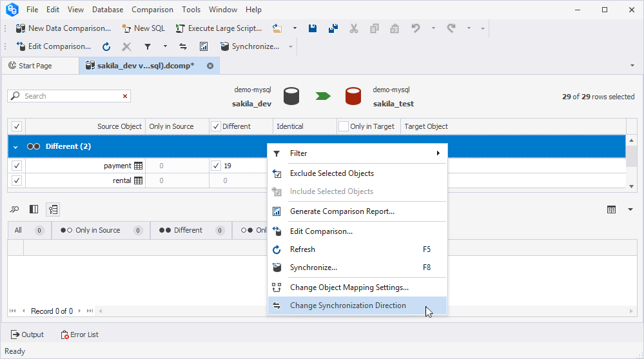Screen dimensions: 644x359
Task: Click the Generate Comparison Report toolbar icon
Action: click(x=204, y=46)
